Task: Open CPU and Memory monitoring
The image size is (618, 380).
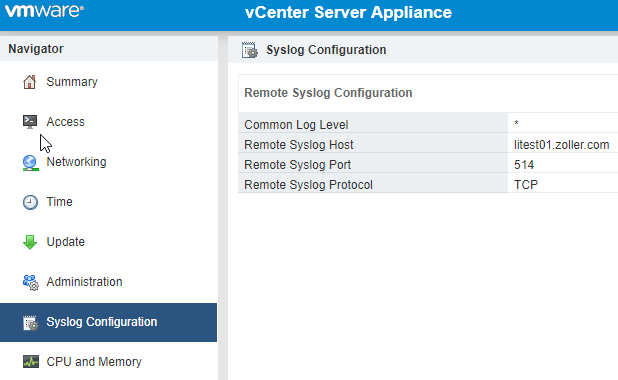Action: pos(94,361)
